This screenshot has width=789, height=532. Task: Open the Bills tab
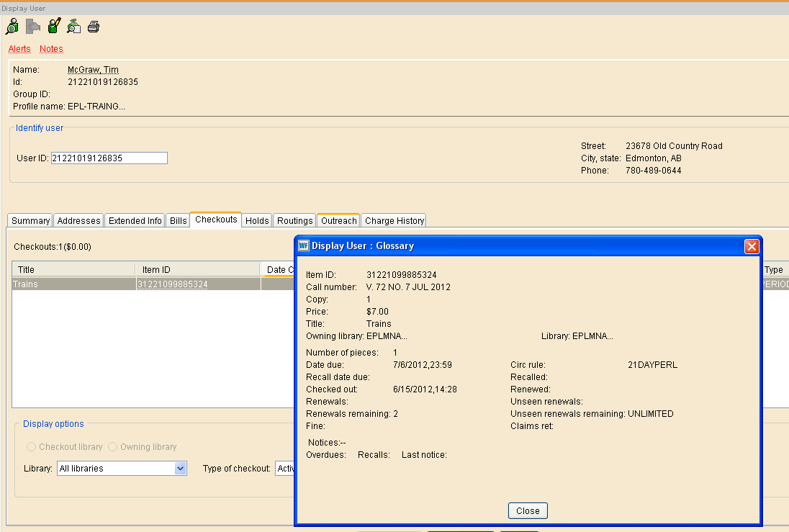pos(178,220)
